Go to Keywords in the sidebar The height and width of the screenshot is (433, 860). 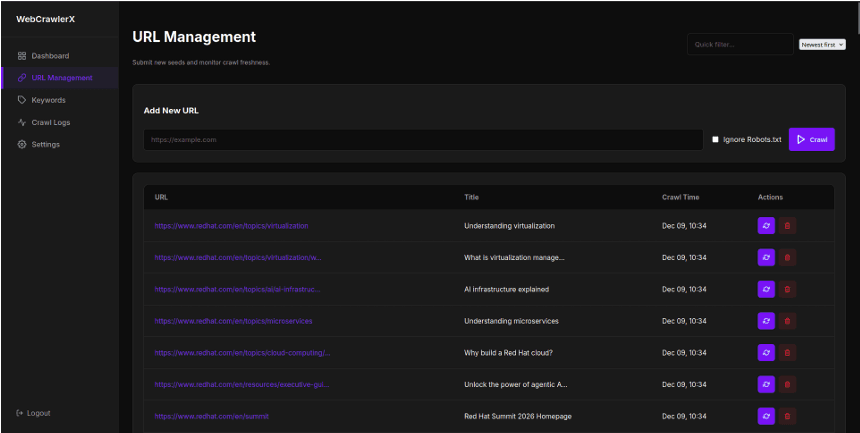coord(48,100)
